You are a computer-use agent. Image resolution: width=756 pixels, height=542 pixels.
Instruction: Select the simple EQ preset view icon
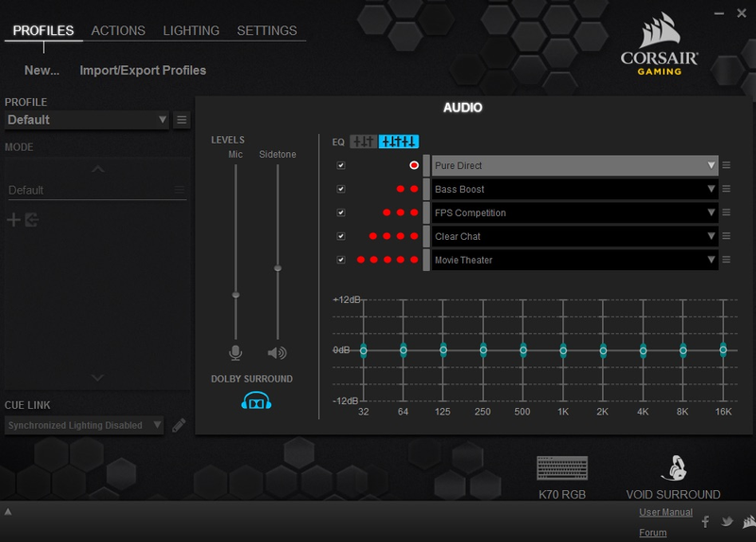click(x=363, y=142)
